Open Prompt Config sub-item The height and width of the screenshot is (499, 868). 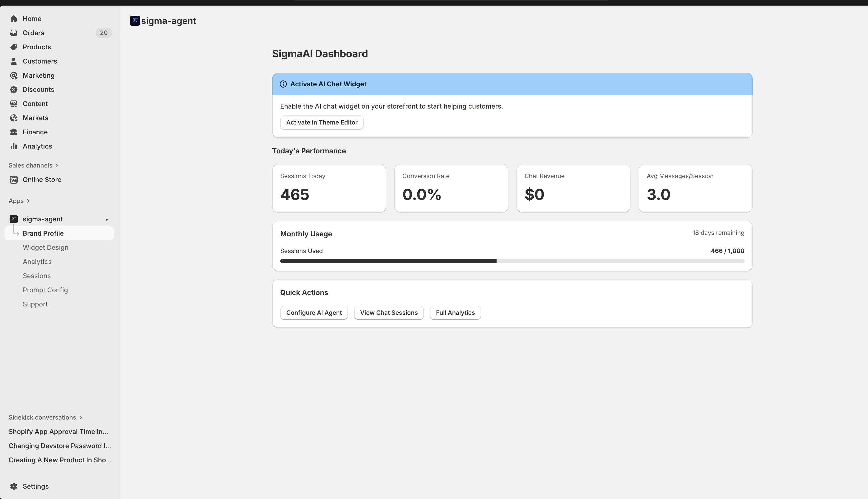point(59,290)
